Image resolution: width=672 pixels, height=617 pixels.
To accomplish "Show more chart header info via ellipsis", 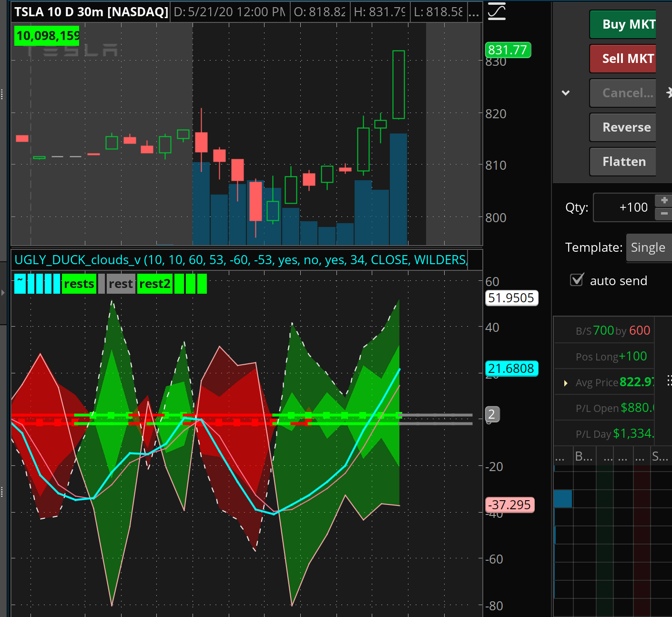I will click(x=473, y=12).
